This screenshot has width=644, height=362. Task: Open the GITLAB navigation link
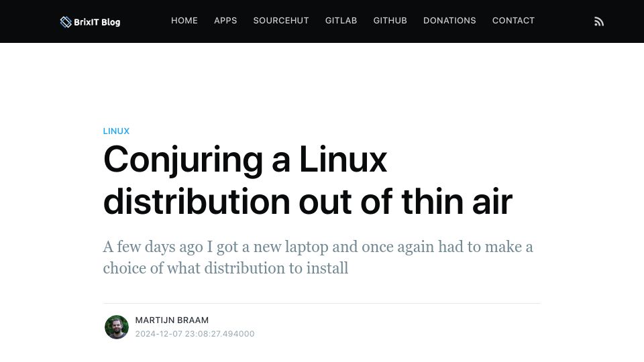(x=341, y=21)
